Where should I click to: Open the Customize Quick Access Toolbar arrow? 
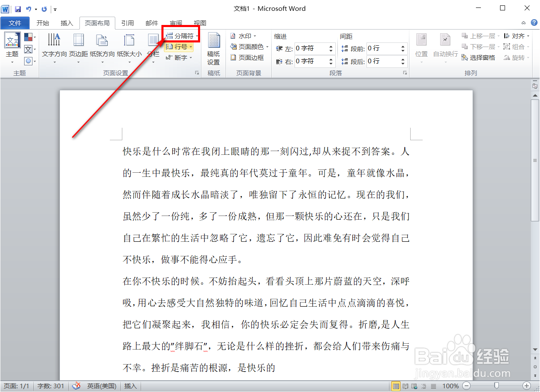(x=55, y=9)
